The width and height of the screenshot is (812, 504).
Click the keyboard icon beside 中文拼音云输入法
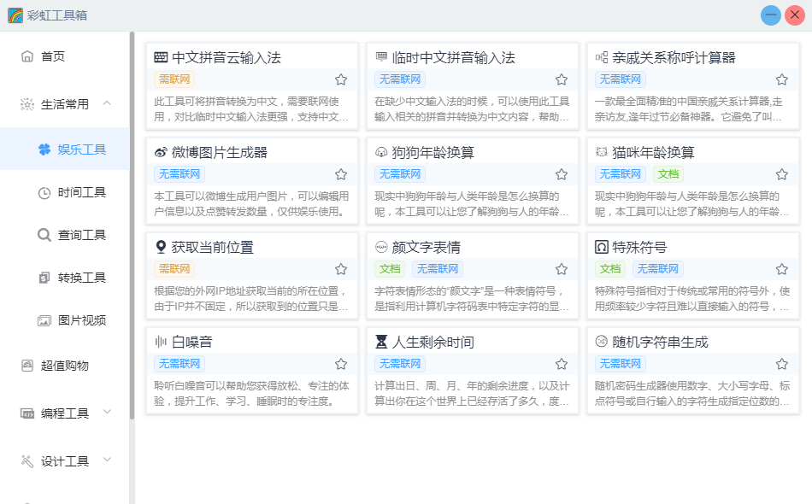click(161, 57)
